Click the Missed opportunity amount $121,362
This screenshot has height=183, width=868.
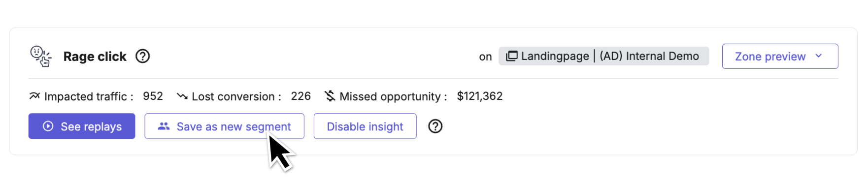click(480, 96)
